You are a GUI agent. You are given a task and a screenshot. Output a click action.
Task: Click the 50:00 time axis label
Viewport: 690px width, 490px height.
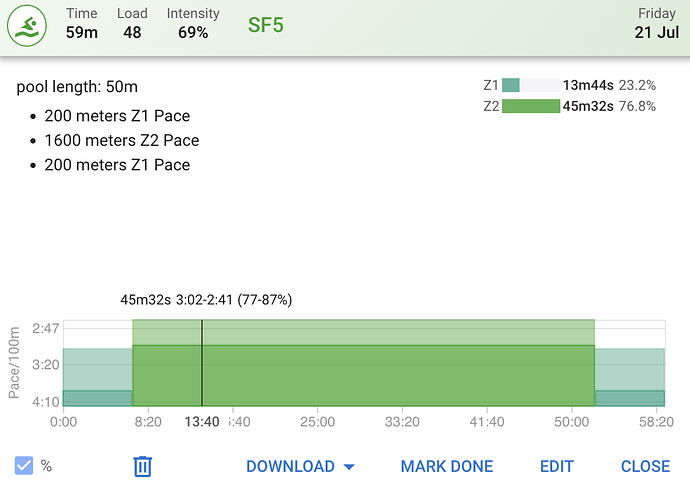tap(572, 422)
